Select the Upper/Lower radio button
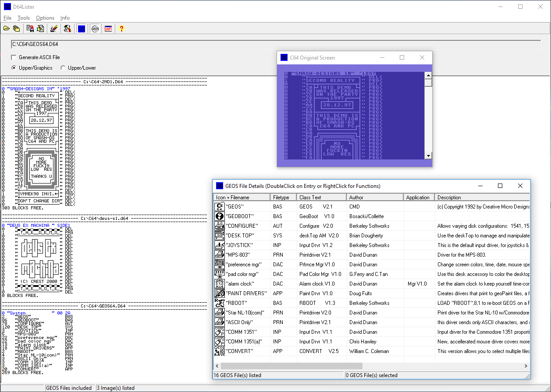This screenshot has height=392, width=551. point(63,68)
